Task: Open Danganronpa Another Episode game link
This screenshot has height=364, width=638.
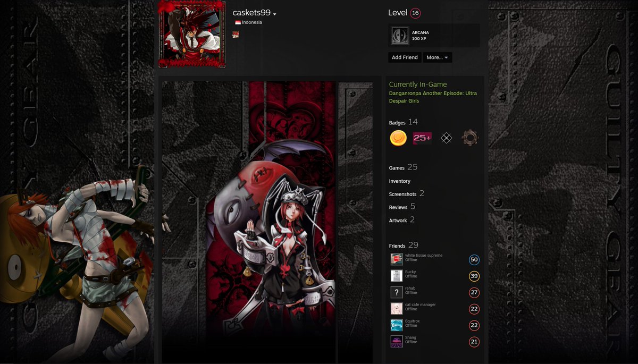Action: (x=433, y=97)
